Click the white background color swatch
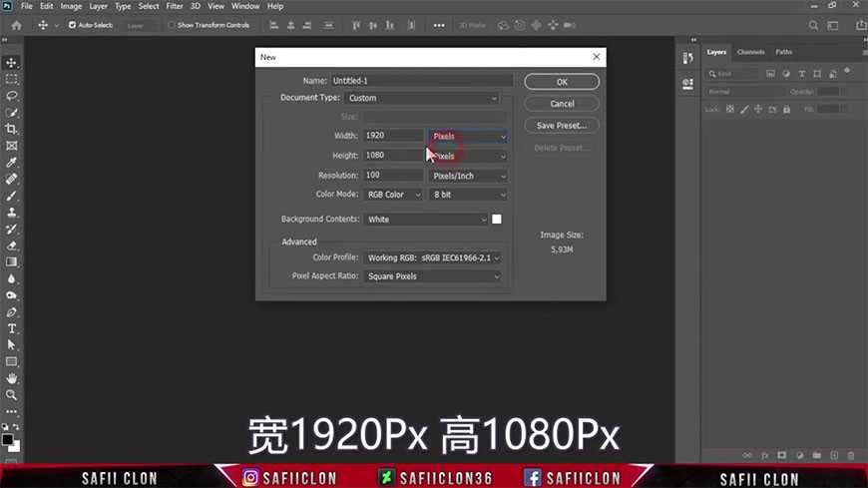The image size is (868, 488). pyautogui.click(x=497, y=220)
